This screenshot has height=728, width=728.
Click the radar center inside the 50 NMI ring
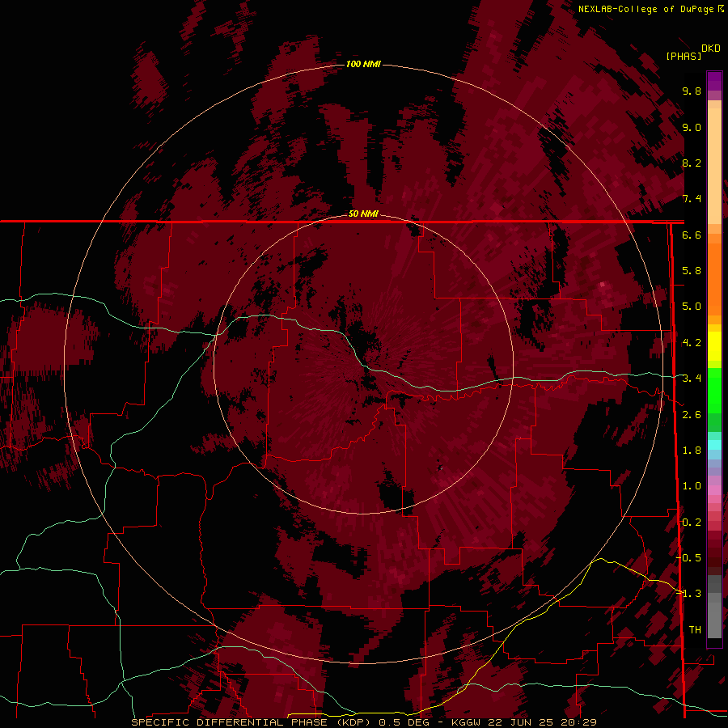tap(363, 365)
